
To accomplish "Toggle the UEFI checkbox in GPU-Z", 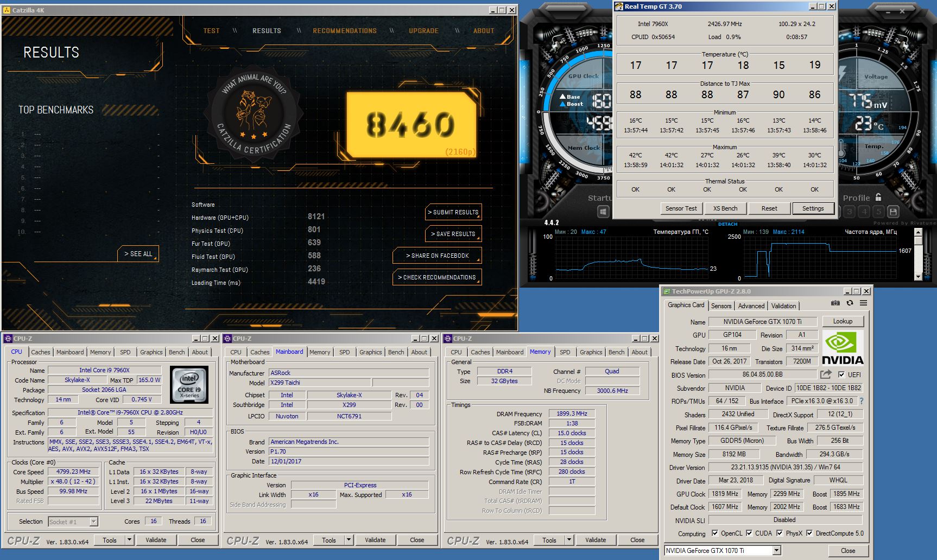I will click(841, 374).
